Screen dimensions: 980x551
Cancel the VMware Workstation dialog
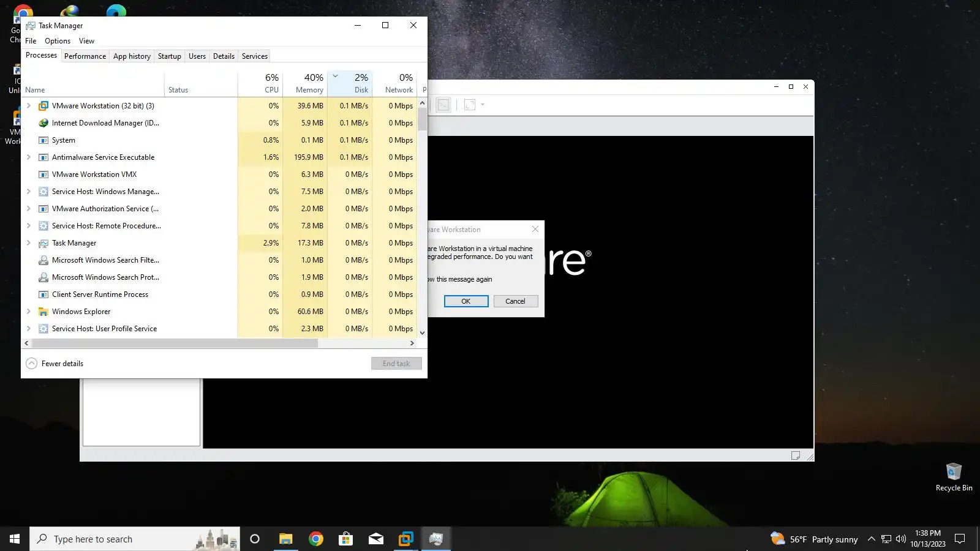(516, 301)
